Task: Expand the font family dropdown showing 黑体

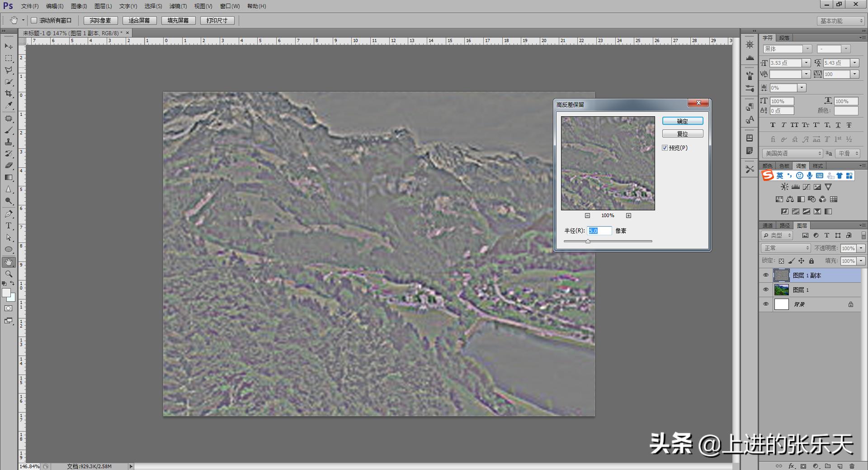Action: pos(808,48)
